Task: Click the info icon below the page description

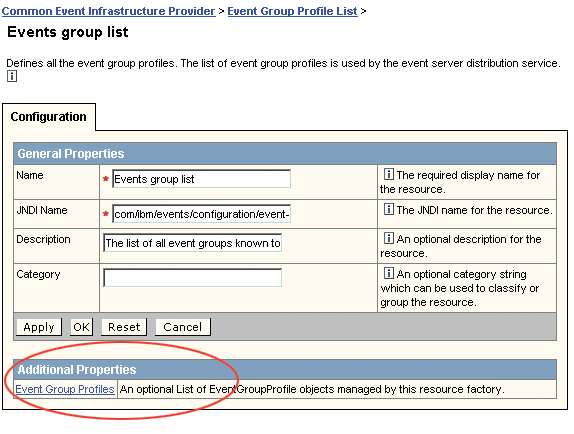Action: pyautogui.click(x=12, y=76)
